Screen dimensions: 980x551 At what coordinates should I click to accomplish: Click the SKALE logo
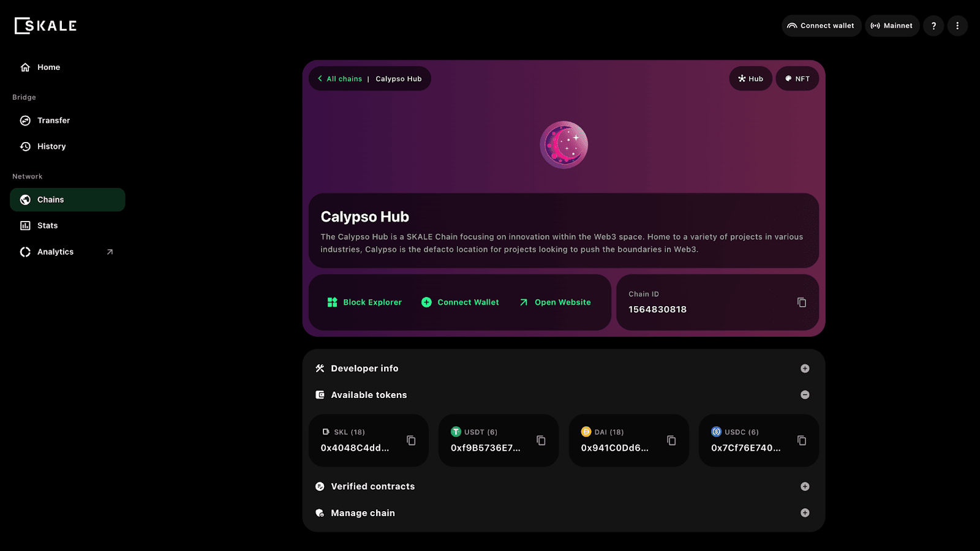tap(46, 26)
